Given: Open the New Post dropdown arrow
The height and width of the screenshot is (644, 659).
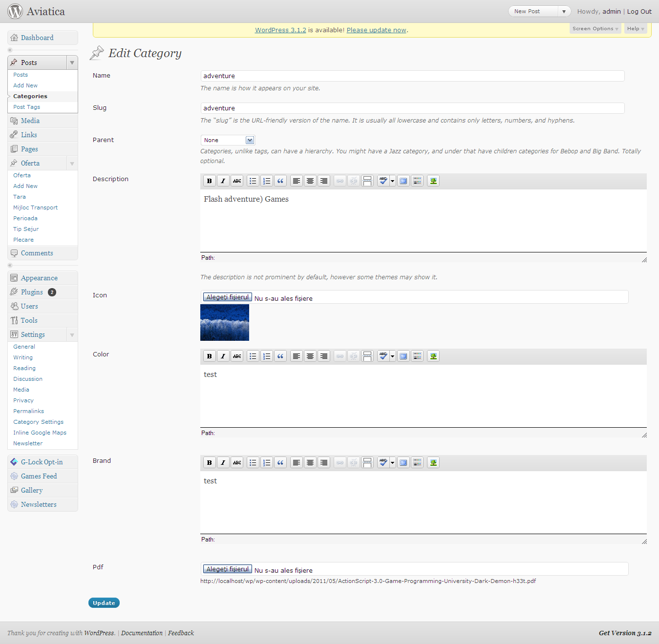Looking at the screenshot, I should pos(564,12).
